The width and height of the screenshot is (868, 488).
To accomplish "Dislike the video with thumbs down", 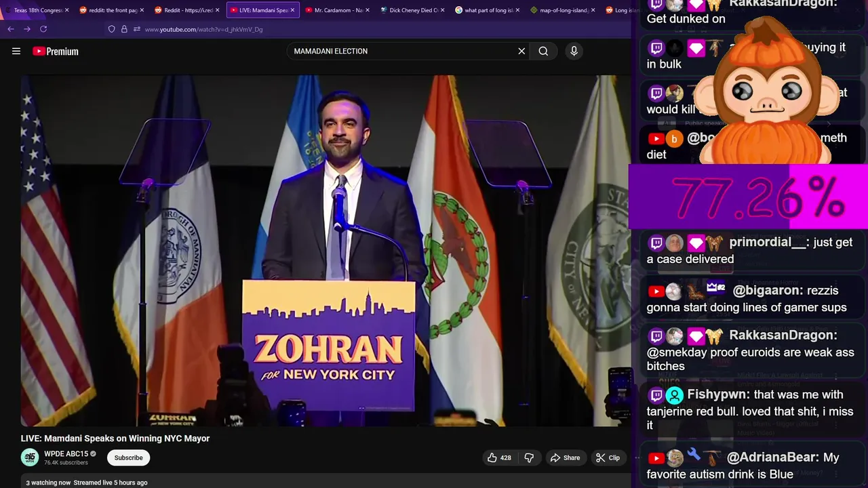I will [x=529, y=457].
